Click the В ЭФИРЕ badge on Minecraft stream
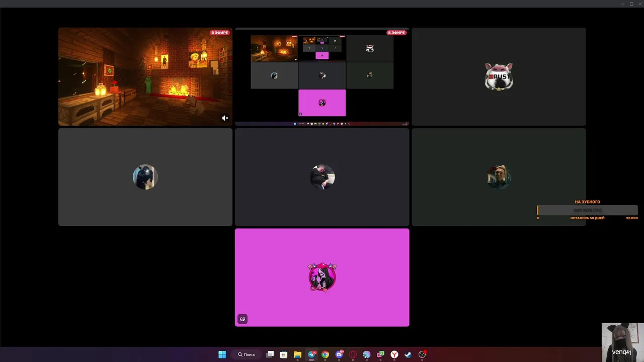The image size is (644, 362). 220,33
